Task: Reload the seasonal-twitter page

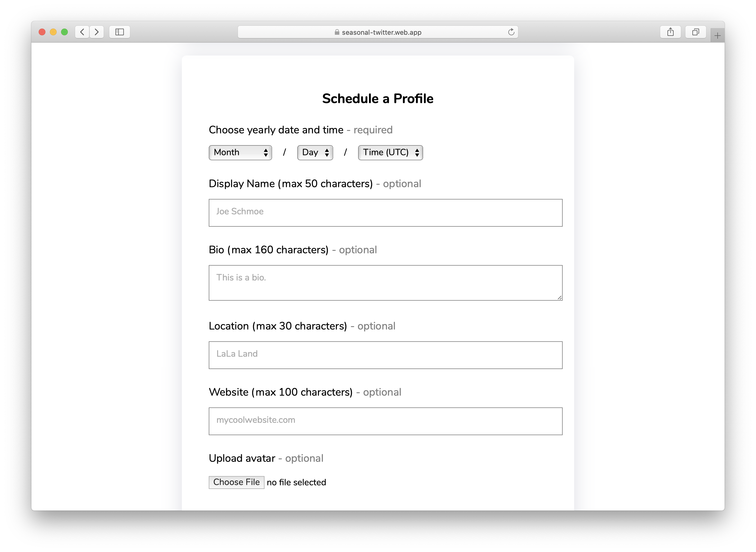Action: click(511, 32)
